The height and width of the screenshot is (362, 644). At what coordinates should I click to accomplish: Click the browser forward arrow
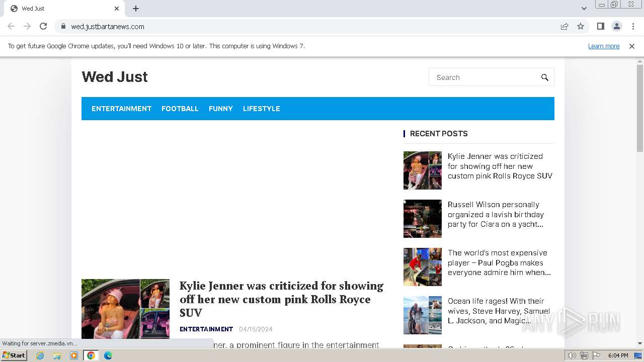tap(27, 26)
